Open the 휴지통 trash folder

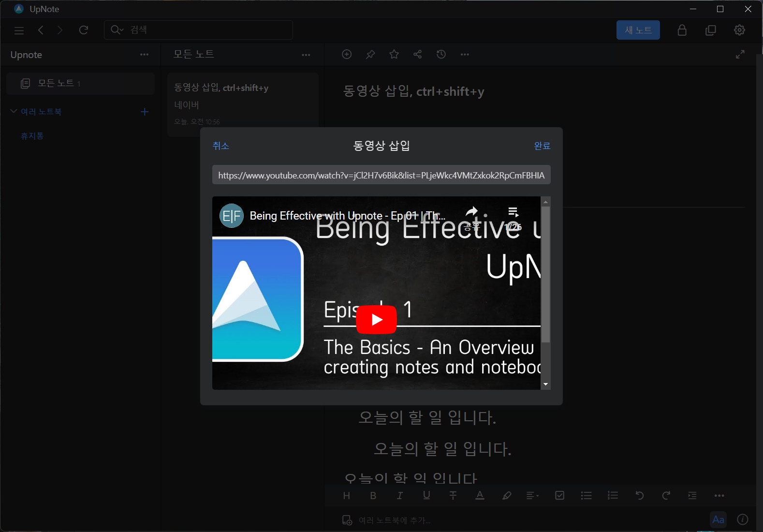click(32, 136)
